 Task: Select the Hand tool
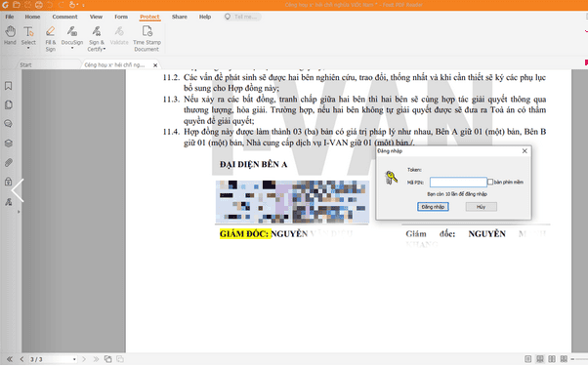[x=10, y=35]
